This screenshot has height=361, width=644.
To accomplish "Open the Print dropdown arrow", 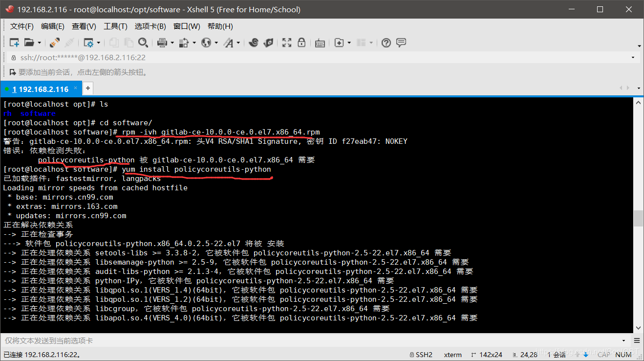I will tap(172, 43).
